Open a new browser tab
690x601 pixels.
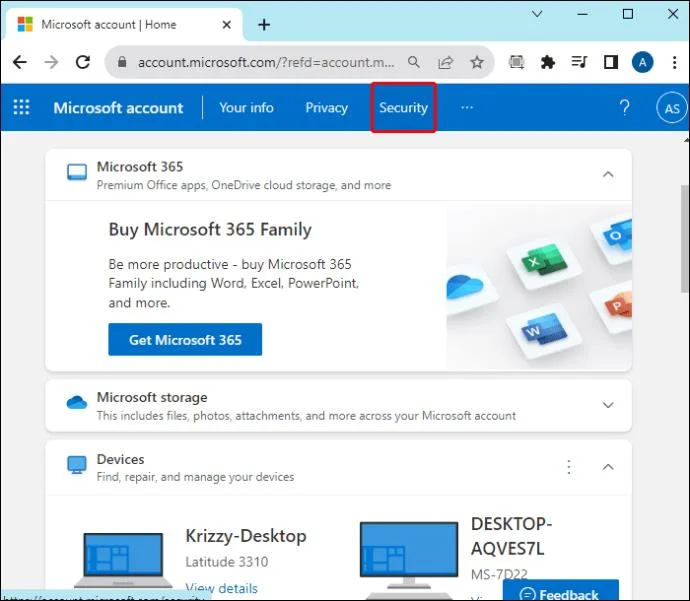pyautogui.click(x=264, y=25)
